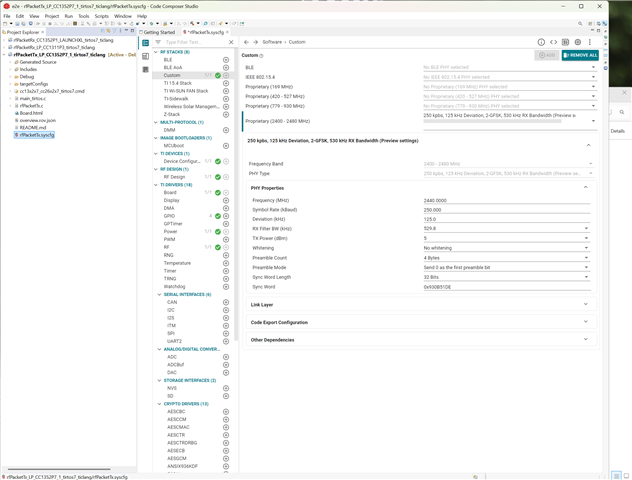Add DMA driver instance
Viewport: 632px width, 480px height.
(226, 208)
